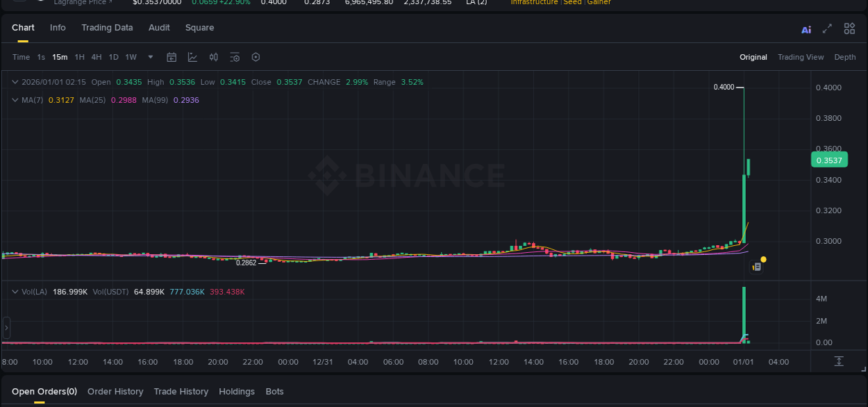Open the Depth chart view
868x407 pixels.
845,57
